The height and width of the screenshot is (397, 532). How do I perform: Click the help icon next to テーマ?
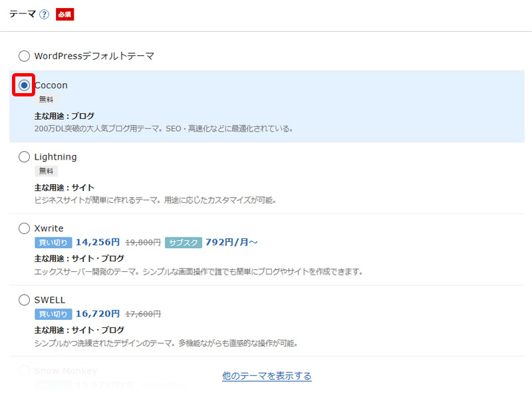coord(45,15)
